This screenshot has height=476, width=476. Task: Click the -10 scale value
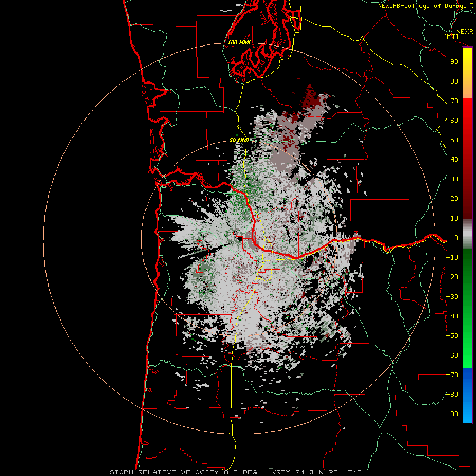[452, 258]
